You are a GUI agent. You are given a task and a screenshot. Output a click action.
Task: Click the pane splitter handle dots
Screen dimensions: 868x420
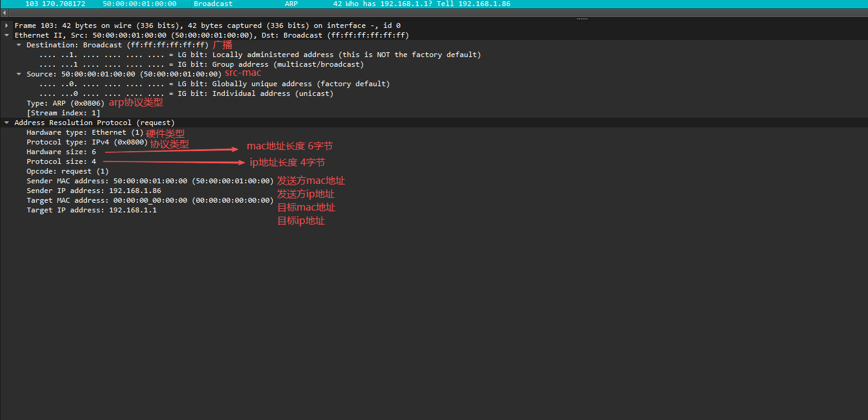[x=581, y=19]
